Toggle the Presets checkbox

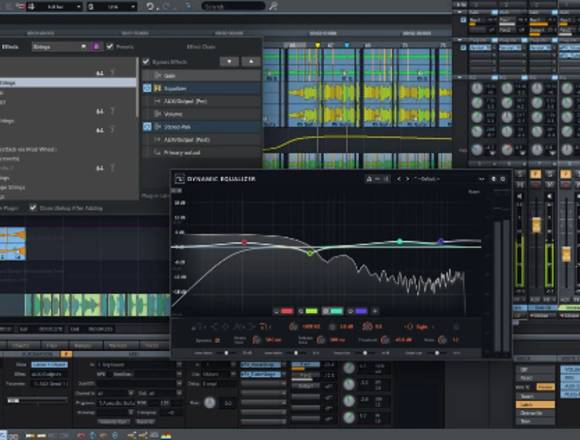click(110, 47)
